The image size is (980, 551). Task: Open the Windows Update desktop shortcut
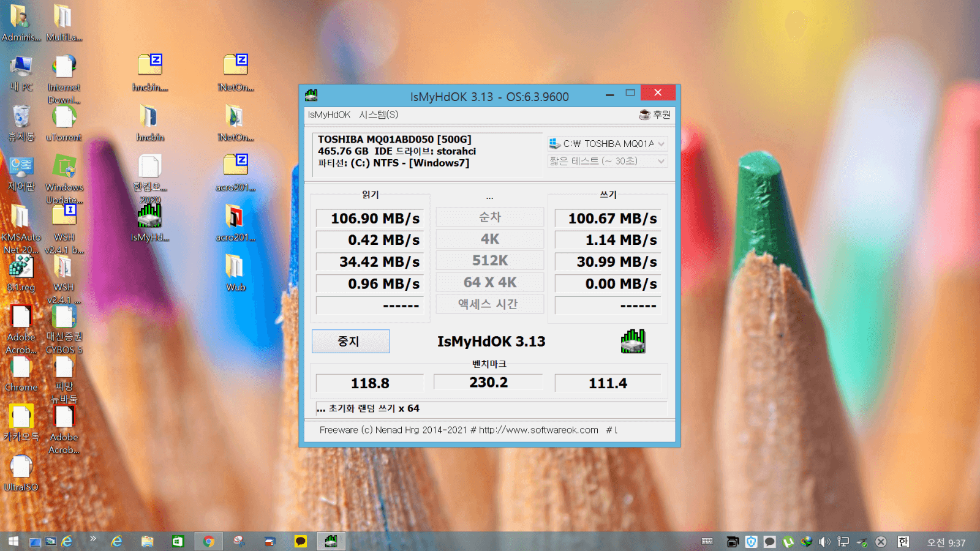[64, 179]
